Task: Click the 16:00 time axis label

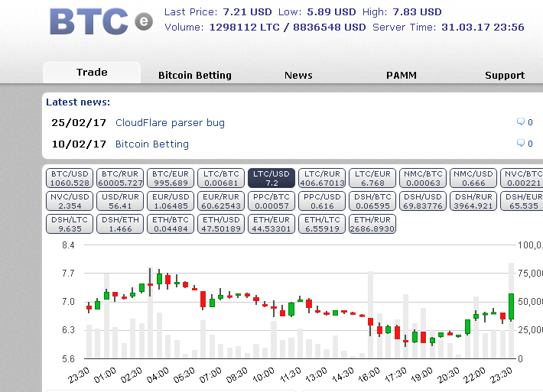Action: pos(369,375)
